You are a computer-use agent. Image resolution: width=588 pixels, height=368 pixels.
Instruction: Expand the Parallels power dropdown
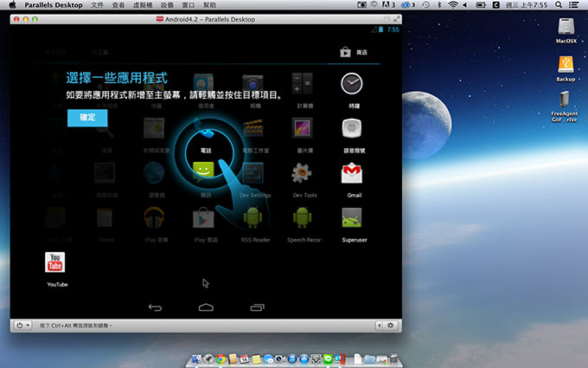pos(22,326)
